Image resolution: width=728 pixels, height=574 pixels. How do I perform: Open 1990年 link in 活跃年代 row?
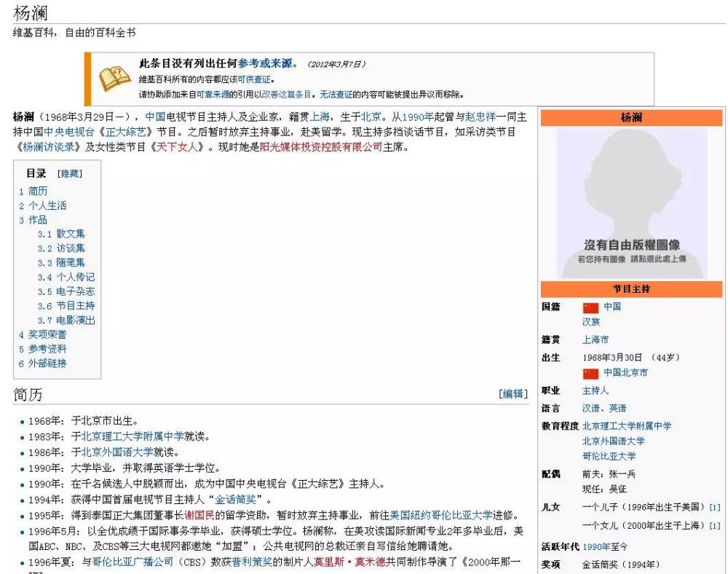[x=596, y=547]
